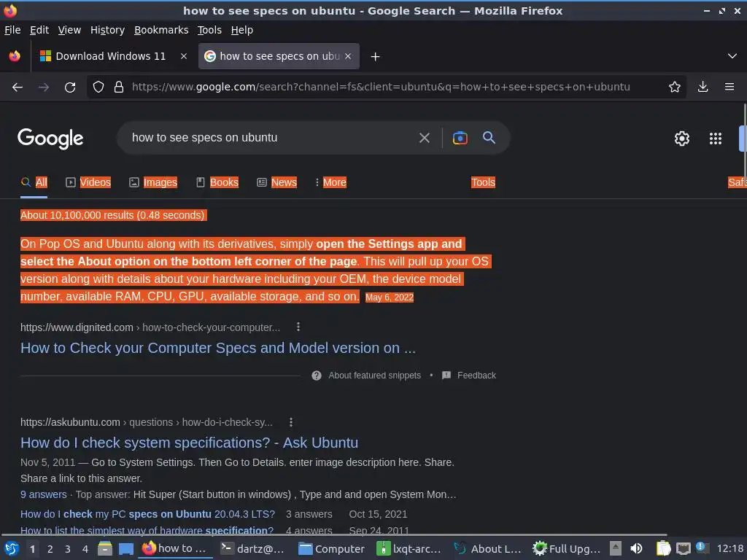Clear the Google search query
Screen dimensions: 747x560
pyautogui.click(x=424, y=138)
